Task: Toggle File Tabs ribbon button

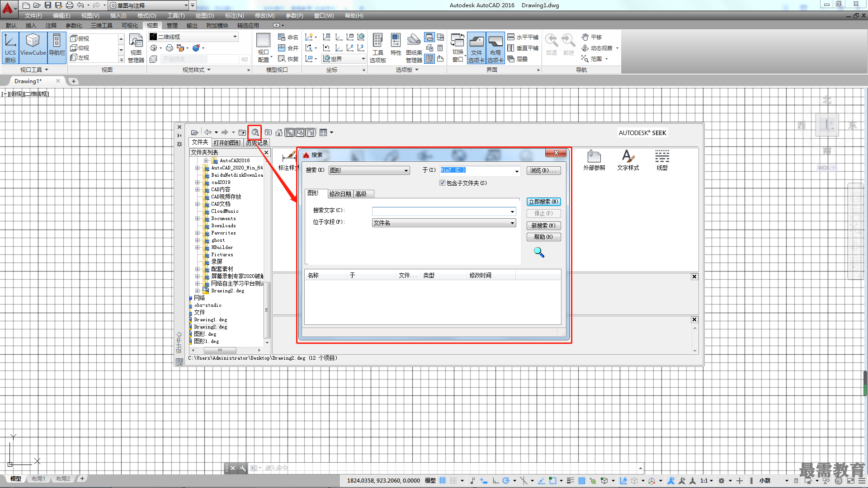Action: (476, 47)
